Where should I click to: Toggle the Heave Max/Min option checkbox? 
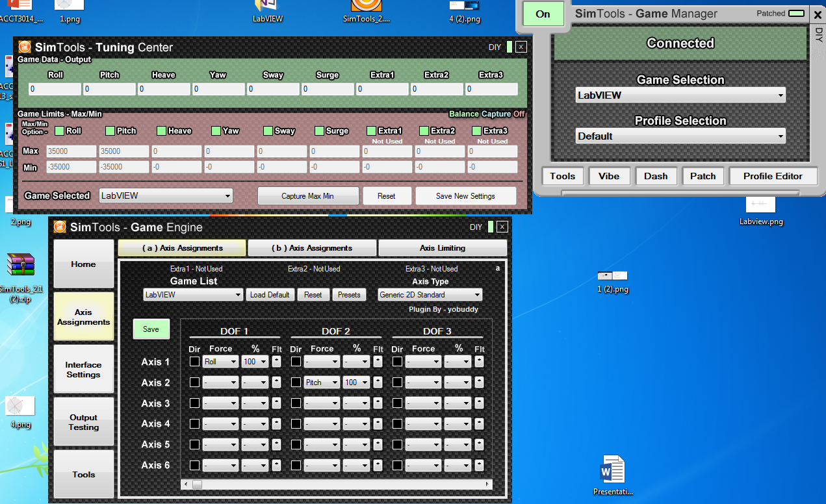(x=162, y=131)
